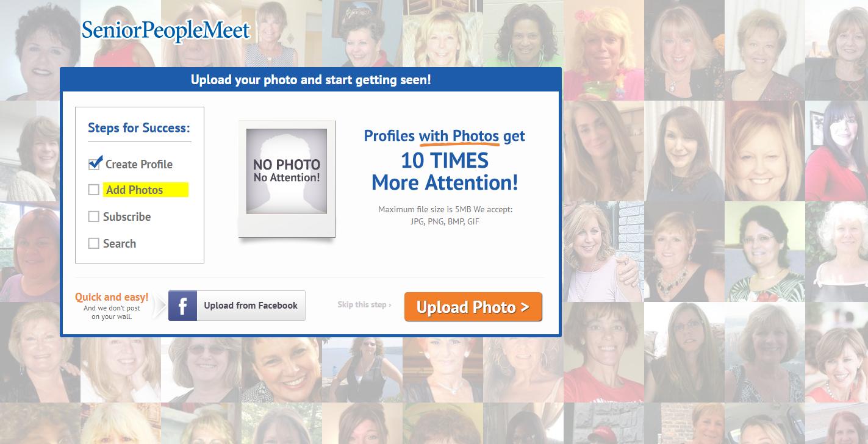Select the Search step label

[120, 243]
